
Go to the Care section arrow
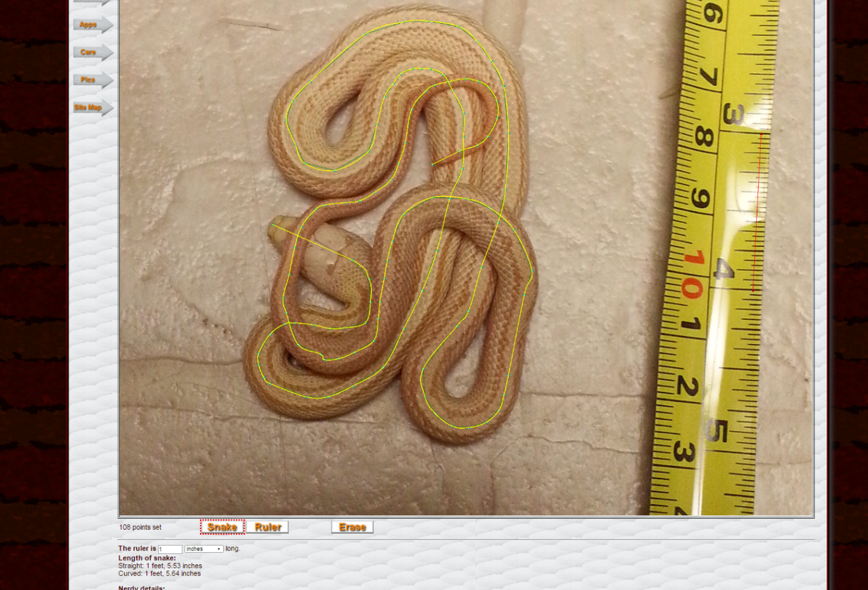92,52
